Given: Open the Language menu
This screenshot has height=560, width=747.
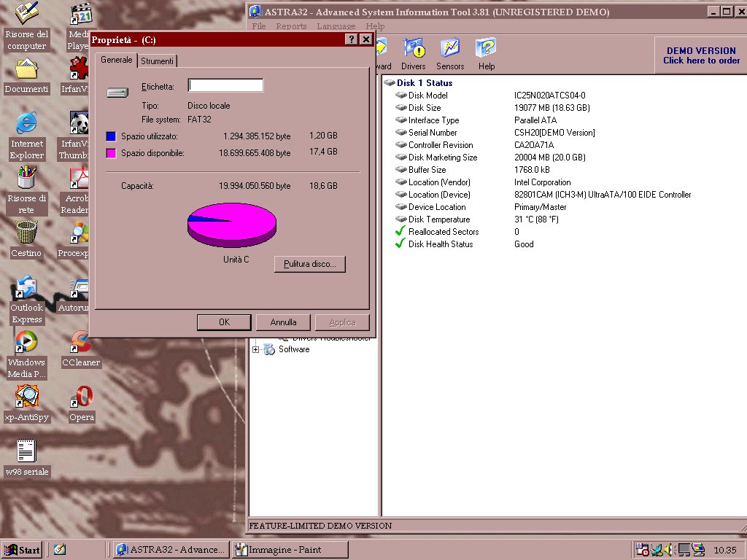Looking at the screenshot, I should click(x=336, y=26).
